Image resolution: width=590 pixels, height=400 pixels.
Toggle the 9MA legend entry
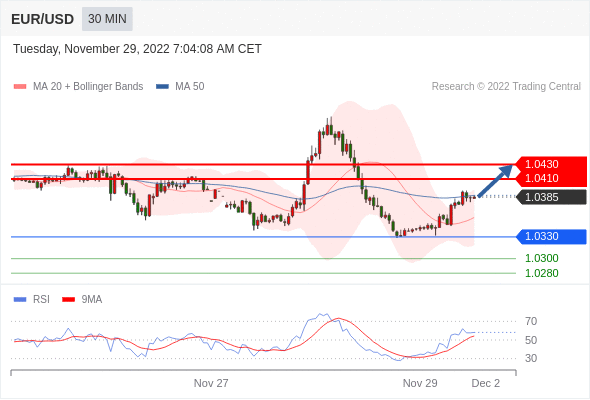coord(82,300)
